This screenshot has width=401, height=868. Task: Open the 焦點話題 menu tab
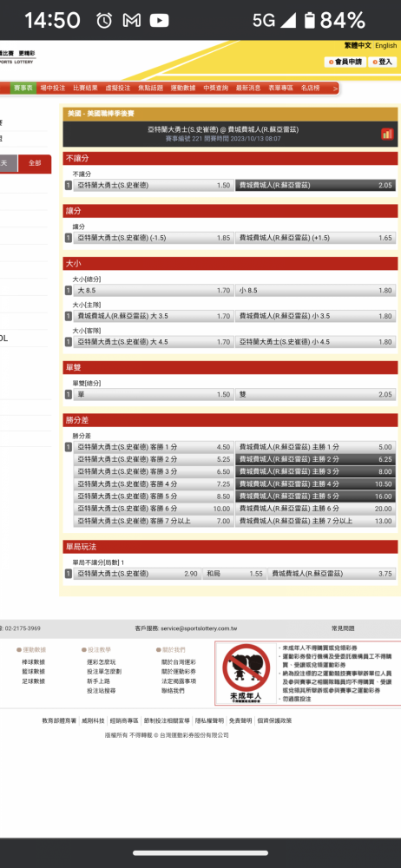click(x=151, y=88)
